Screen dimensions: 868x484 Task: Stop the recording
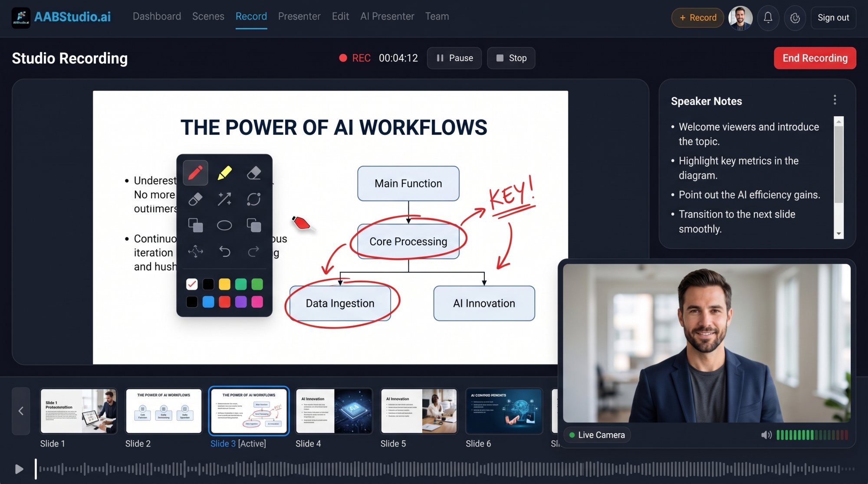(511, 58)
